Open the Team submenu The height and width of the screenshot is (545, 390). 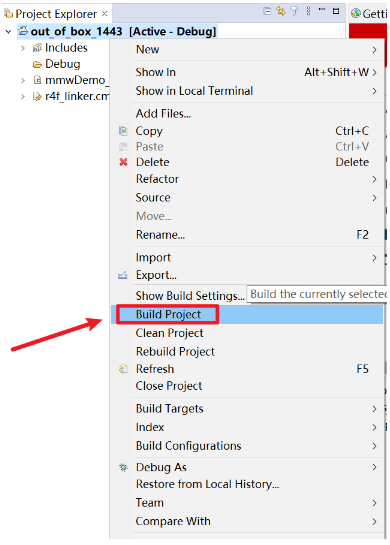click(x=247, y=503)
